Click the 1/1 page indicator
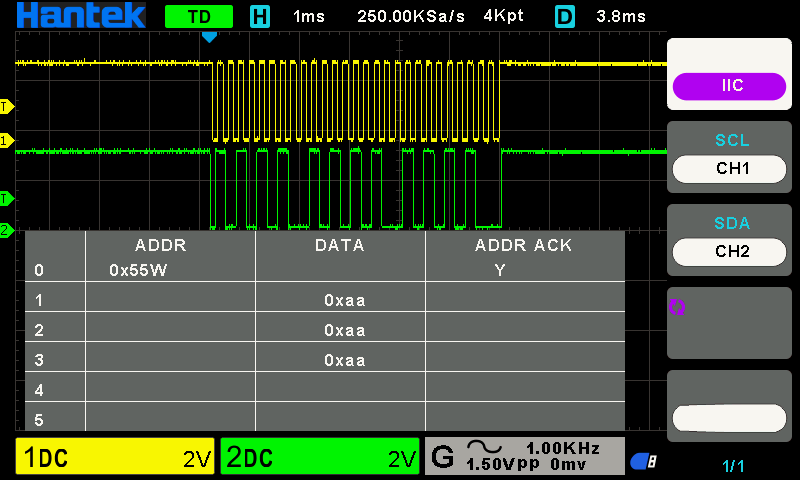The image size is (800, 480). coord(733,466)
